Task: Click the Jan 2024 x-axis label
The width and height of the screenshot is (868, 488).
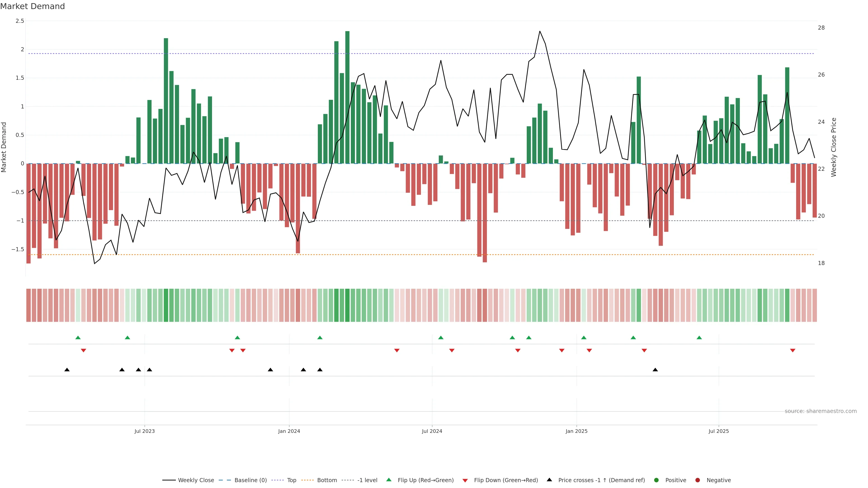Action: 289,431
